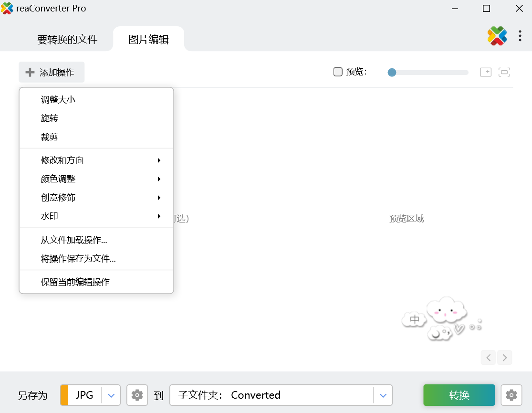Open the three-dot more options menu
Screen dimensions: 532x413
pyautogui.click(x=520, y=36)
